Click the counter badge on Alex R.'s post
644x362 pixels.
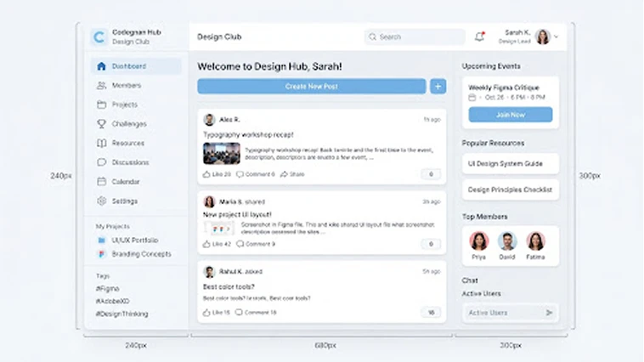[431, 174]
